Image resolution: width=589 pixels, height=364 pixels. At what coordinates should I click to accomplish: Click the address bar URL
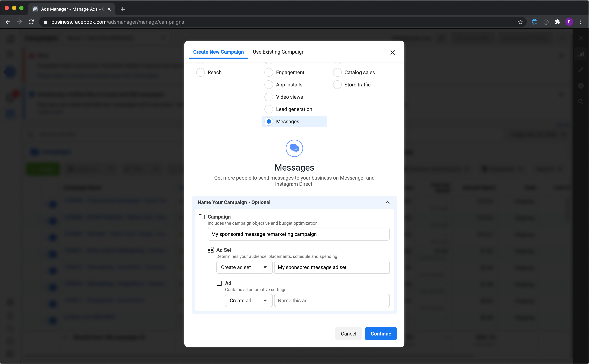118,22
